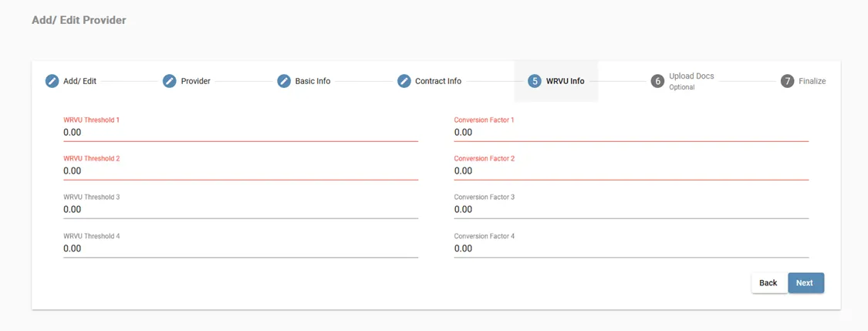Click the Basic Info step pencil icon
The width and height of the screenshot is (868, 331).
(283, 81)
